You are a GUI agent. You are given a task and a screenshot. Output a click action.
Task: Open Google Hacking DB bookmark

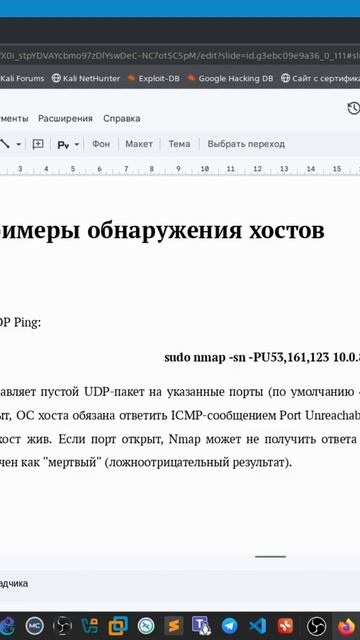point(231,78)
